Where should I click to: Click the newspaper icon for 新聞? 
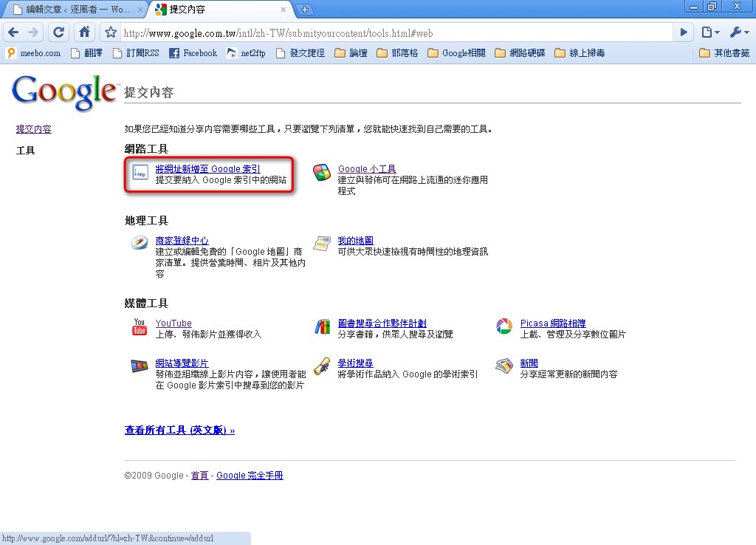pos(504,366)
